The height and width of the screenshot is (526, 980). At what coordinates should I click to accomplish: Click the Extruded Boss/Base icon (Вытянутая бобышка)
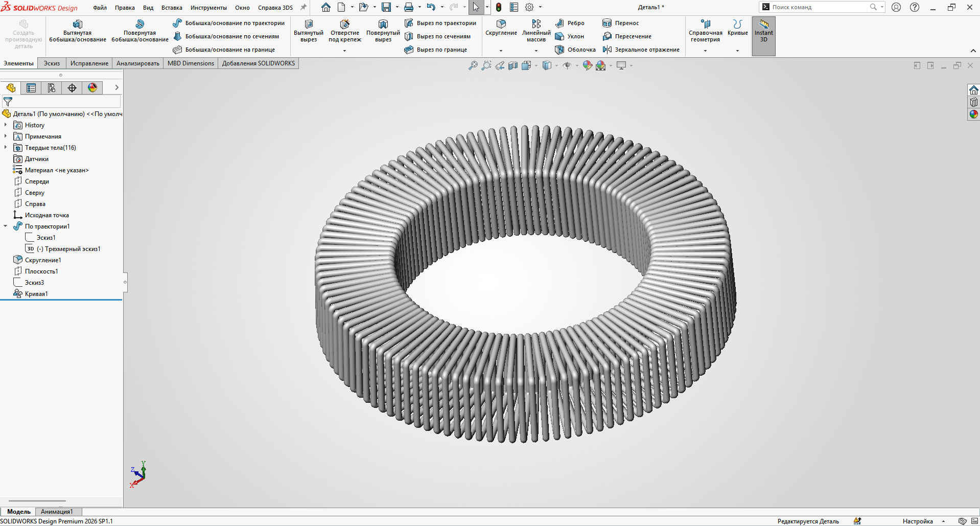pos(78,25)
